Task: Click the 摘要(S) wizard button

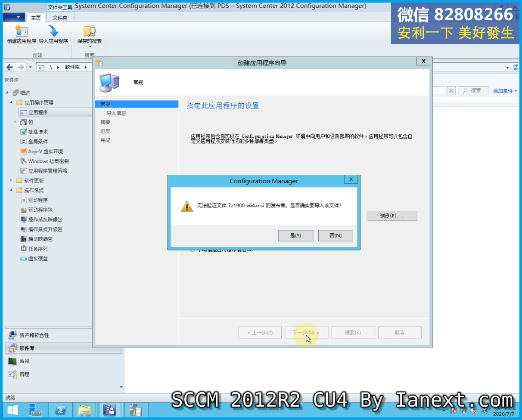Action: coord(353,333)
